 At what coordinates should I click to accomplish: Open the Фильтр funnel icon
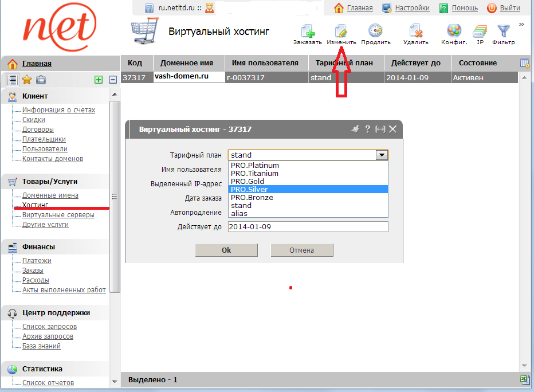tap(503, 32)
